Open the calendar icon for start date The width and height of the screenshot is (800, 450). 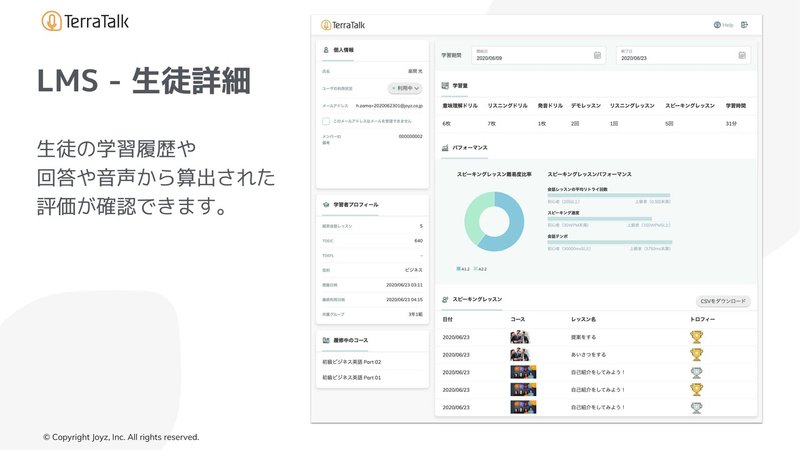point(597,55)
